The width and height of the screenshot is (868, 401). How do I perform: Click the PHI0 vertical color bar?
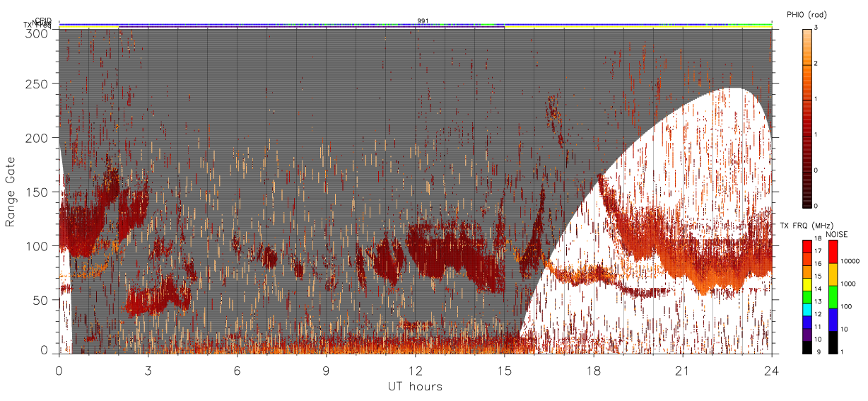[807, 117]
